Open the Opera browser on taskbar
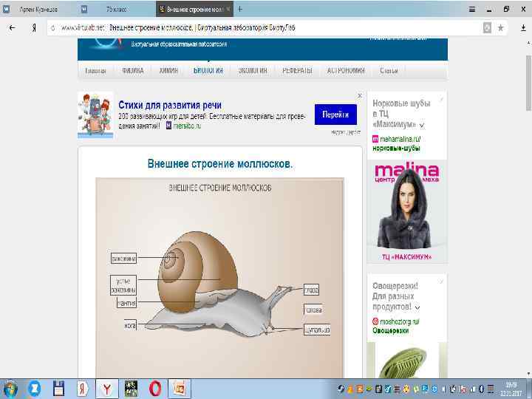 click(154, 389)
